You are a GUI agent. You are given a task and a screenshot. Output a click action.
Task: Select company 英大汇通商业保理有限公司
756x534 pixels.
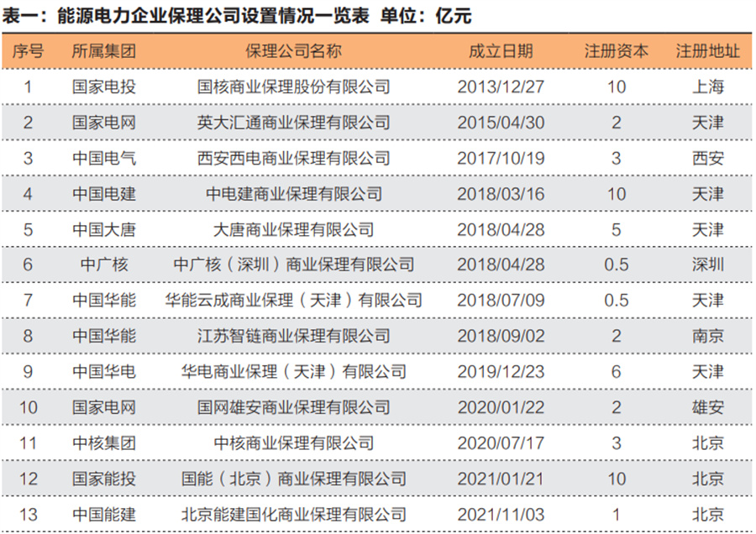[293, 123]
